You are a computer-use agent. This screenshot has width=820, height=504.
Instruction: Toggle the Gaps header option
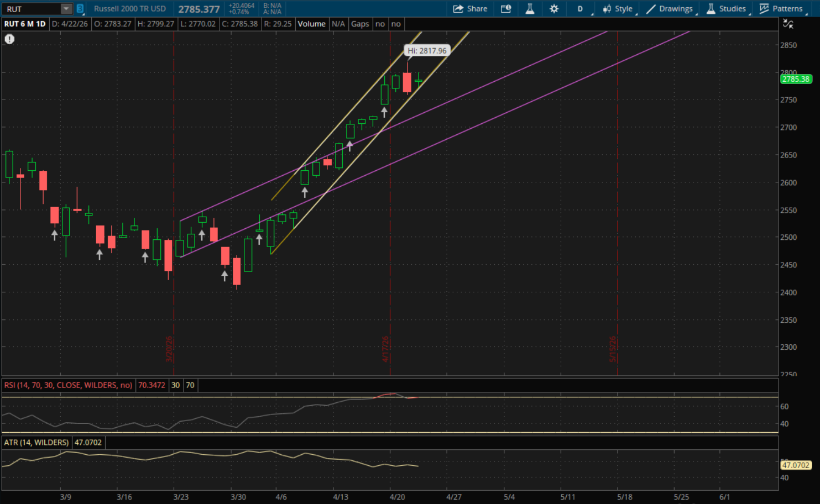[x=360, y=24]
